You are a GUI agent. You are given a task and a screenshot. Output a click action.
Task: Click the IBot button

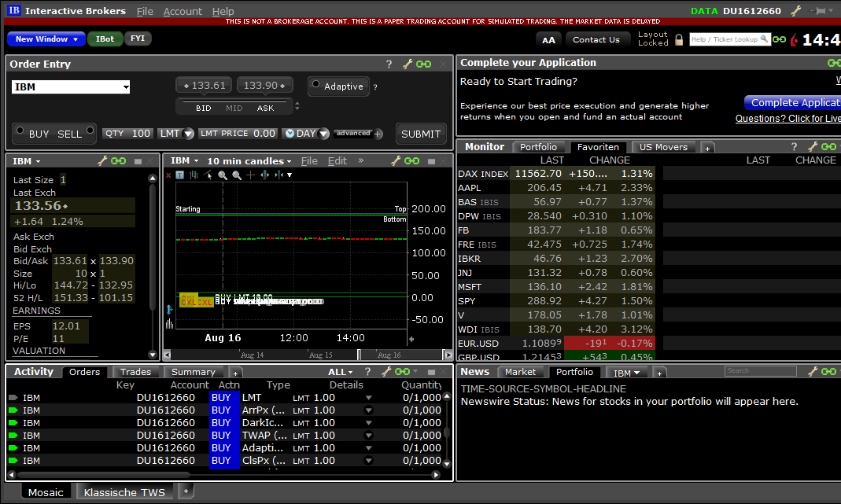105,39
